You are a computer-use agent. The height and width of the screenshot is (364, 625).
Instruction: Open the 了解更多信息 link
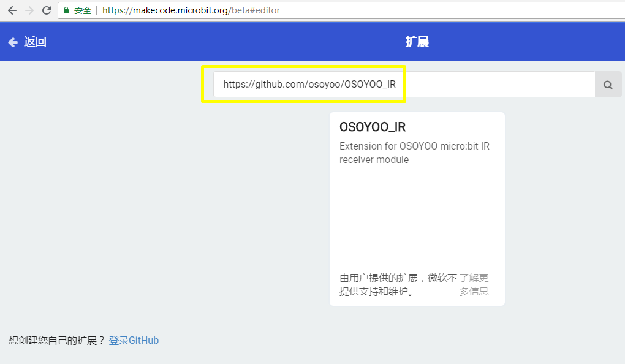[474, 285]
